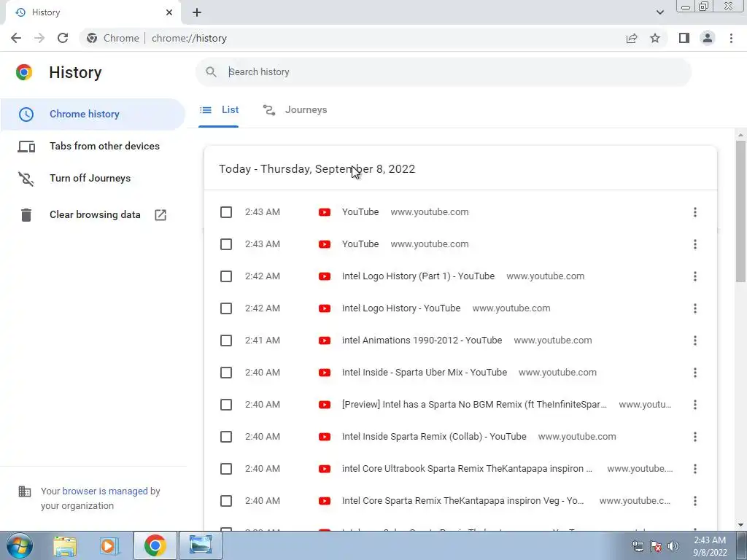Open the tab search chevron
The image size is (747, 560).
[x=659, y=12]
